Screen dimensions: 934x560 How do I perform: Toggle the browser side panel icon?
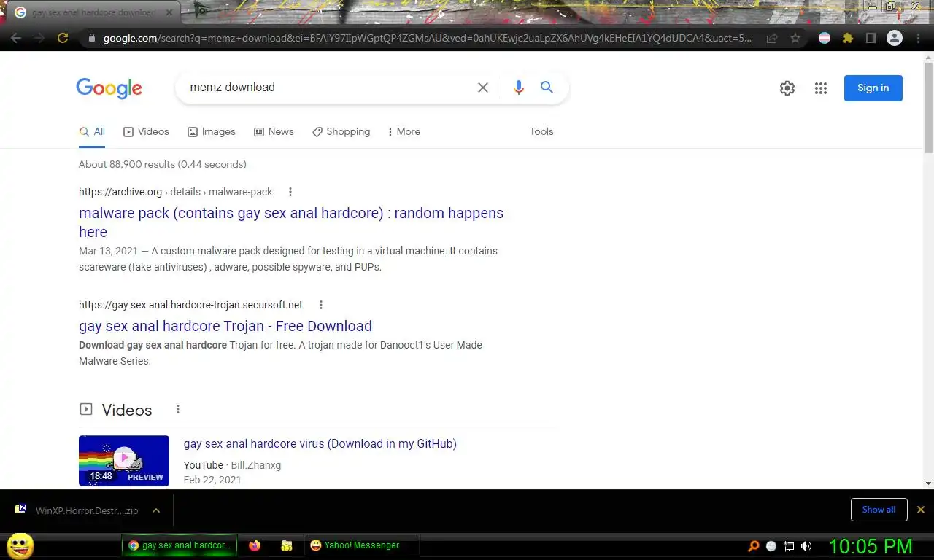tap(871, 38)
